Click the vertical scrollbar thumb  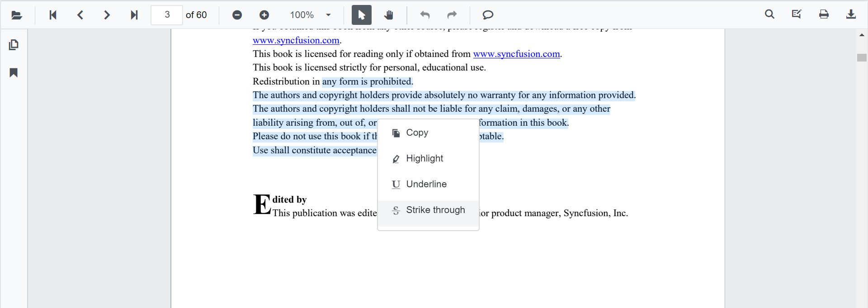[862, 58]
